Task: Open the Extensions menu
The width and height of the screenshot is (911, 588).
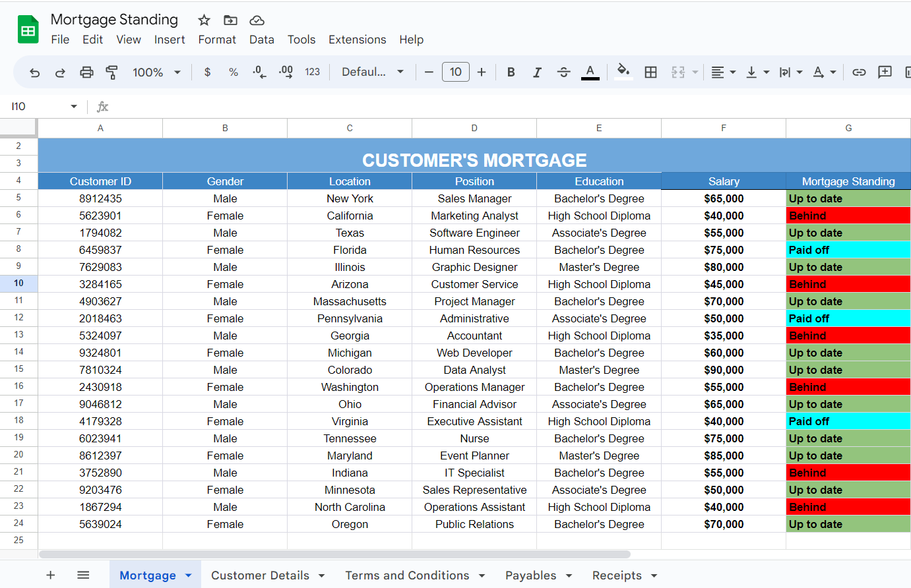Action: (x=358, y=40)
